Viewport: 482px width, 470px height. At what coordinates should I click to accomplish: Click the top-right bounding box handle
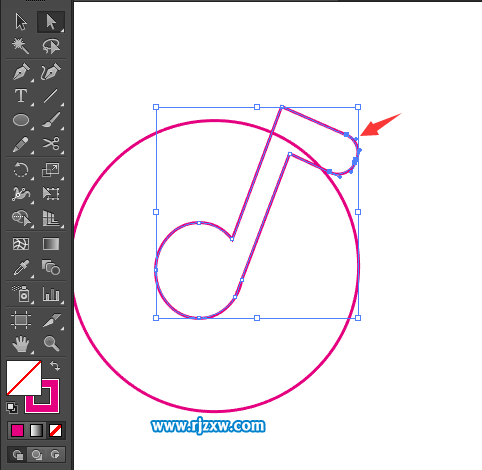coord(358,107)
